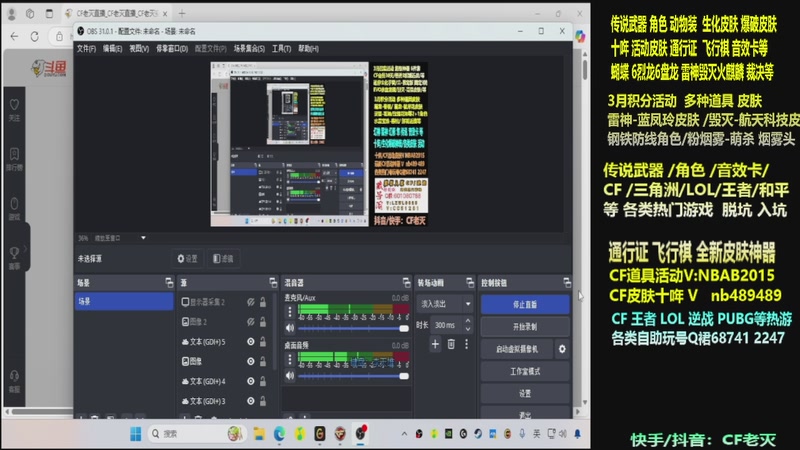Image resolution: width=800 pixels, height=450 pixels.
Task: Hide the 文本 (GDI+) 5 source
Action: (x=251, y=342)
